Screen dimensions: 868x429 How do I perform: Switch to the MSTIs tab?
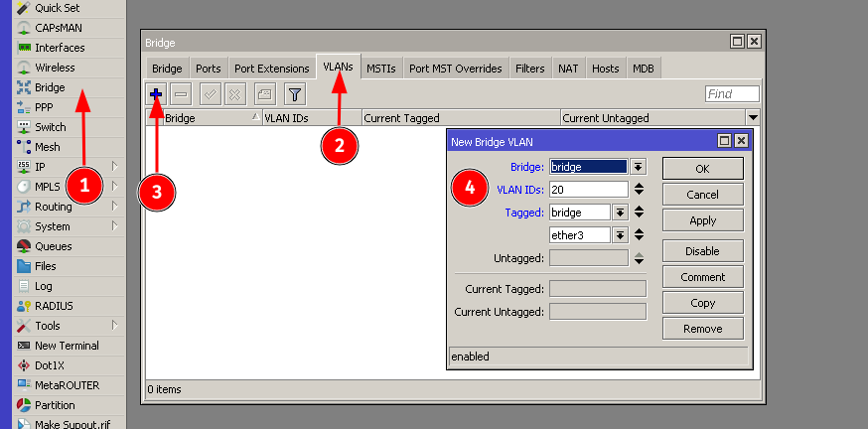point(381,69)
